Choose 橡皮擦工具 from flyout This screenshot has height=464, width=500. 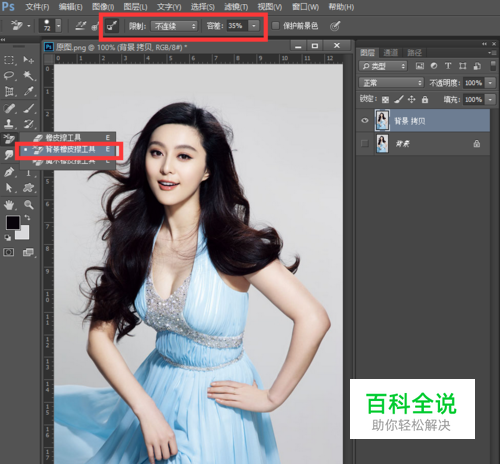pos(68,137)
